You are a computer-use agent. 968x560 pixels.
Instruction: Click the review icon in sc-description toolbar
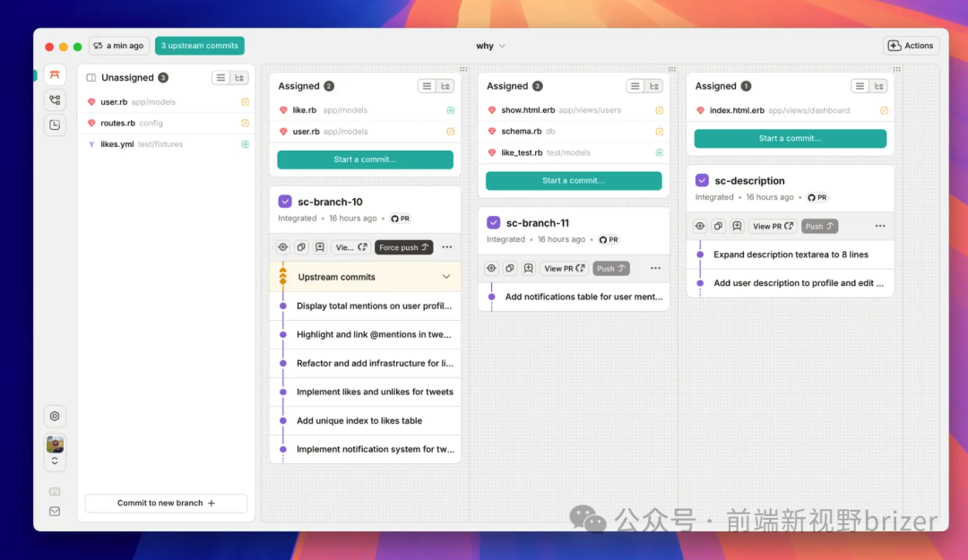[x=737, y=226]
